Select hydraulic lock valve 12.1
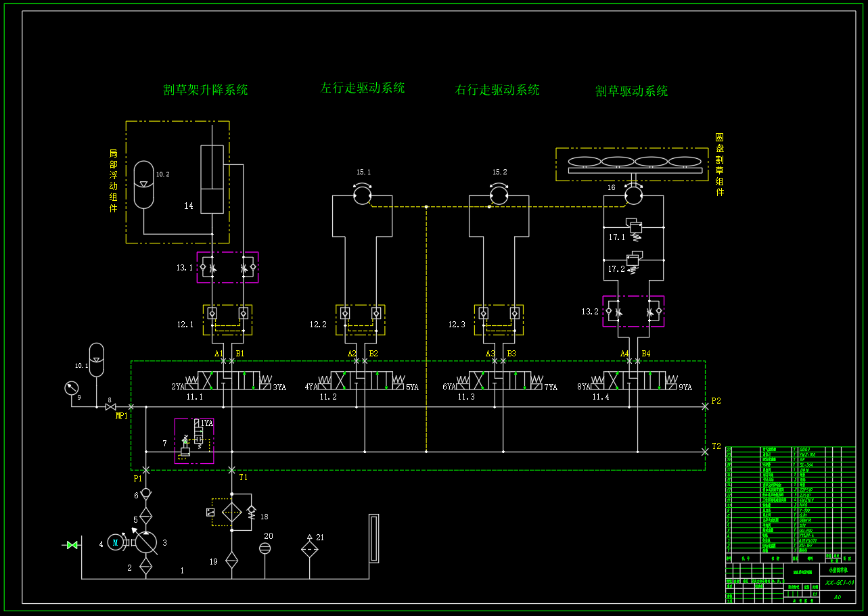 point(227,319)
